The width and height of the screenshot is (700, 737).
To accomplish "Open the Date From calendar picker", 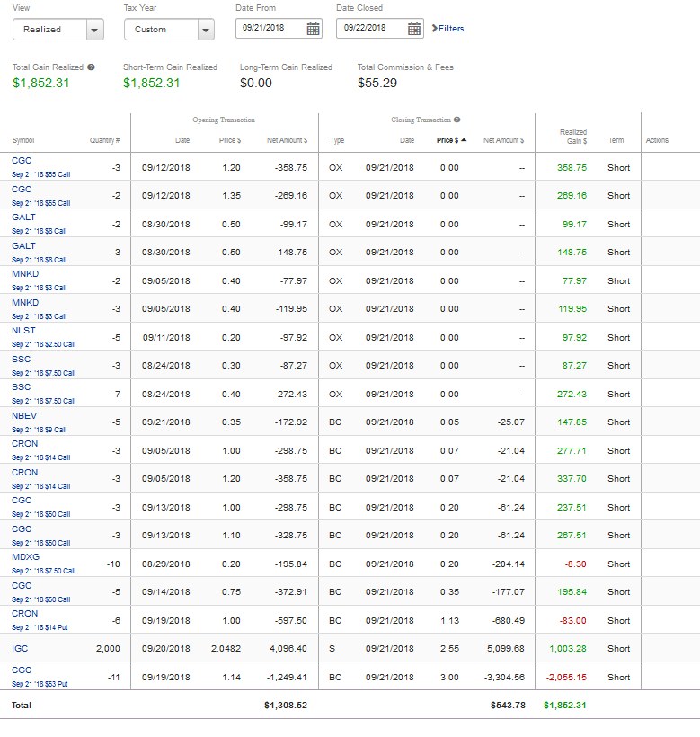I will point(313,29).
